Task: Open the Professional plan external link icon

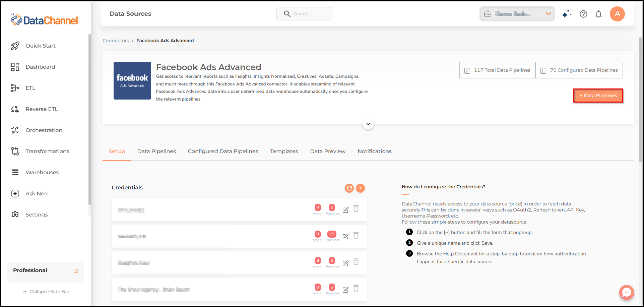Action: tap(76, 270)
